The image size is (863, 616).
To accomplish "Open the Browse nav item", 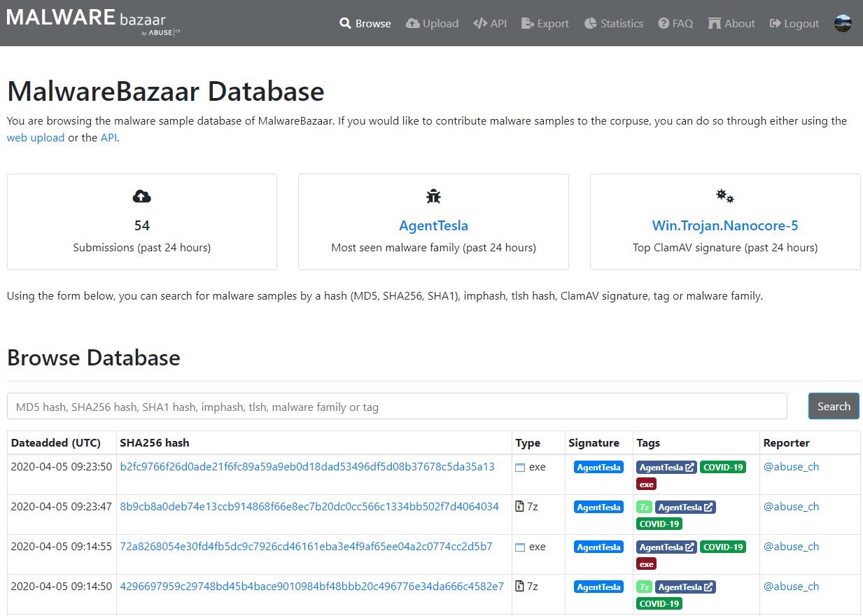I will (x=365, y=23).
